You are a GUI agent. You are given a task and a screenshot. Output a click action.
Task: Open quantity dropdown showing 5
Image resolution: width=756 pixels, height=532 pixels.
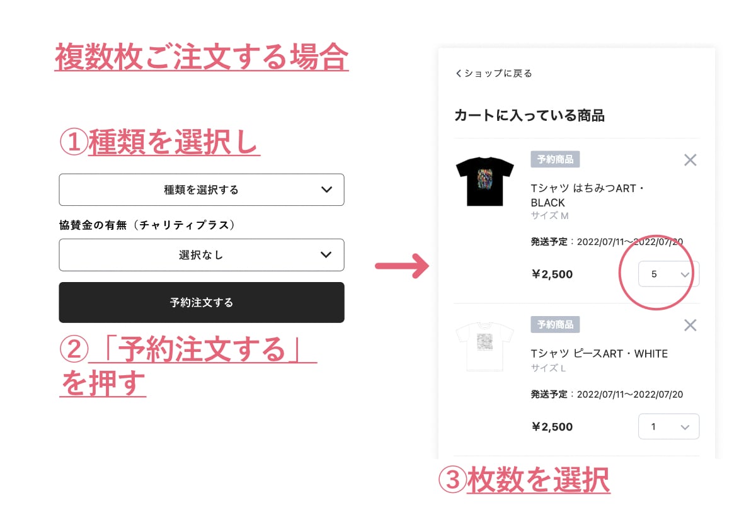668,274
